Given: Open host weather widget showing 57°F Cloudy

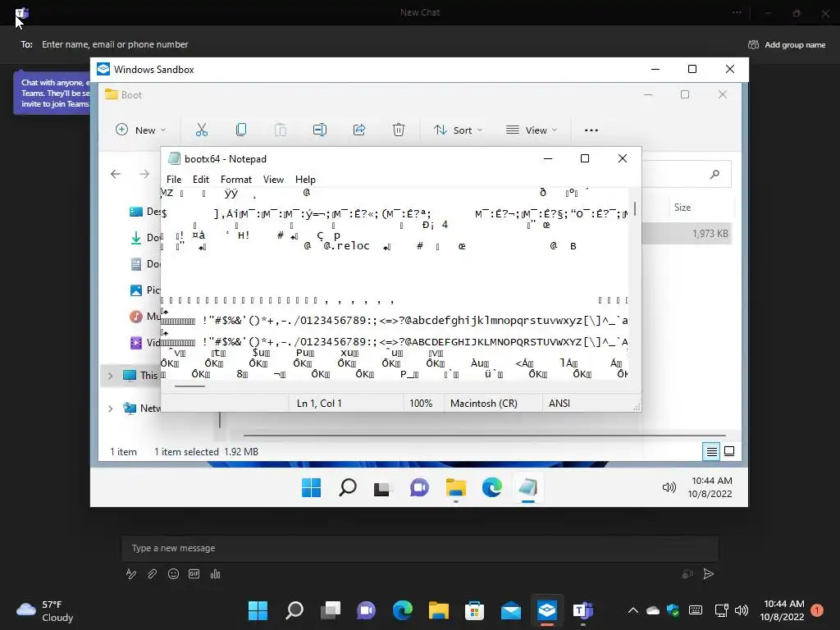Looking at the screenshot, I should (45, 610).
